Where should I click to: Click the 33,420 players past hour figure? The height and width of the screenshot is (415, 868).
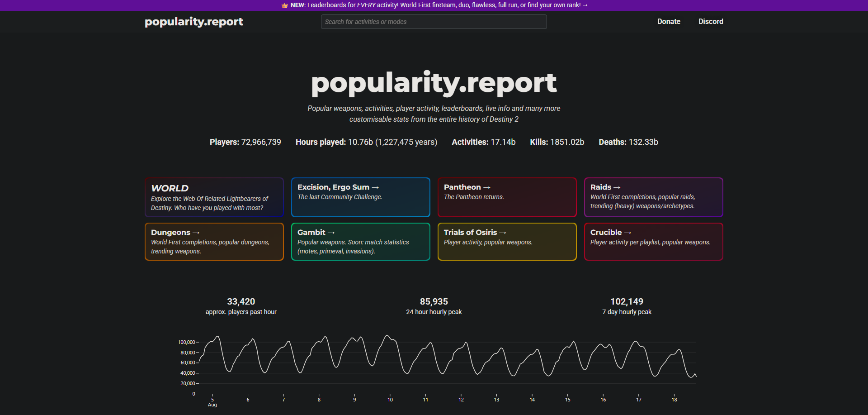click(241, 301)
